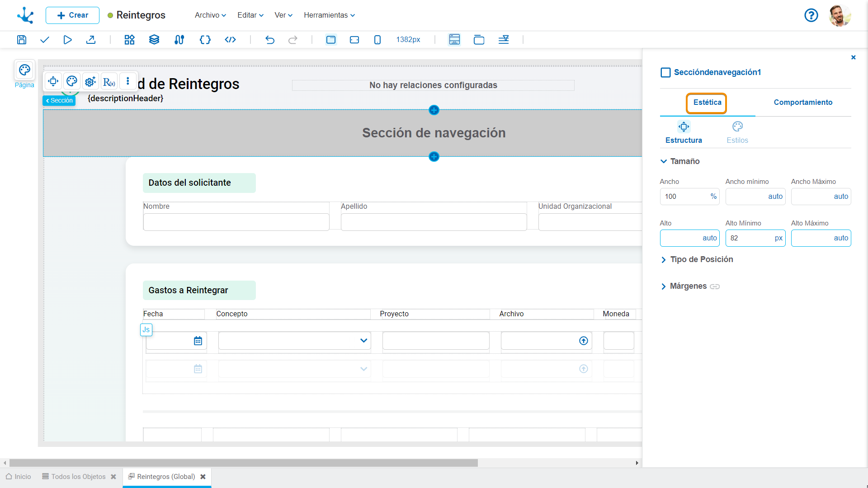Click the publish export icon
The image size is (868, 488).
(x=91, y=40)
